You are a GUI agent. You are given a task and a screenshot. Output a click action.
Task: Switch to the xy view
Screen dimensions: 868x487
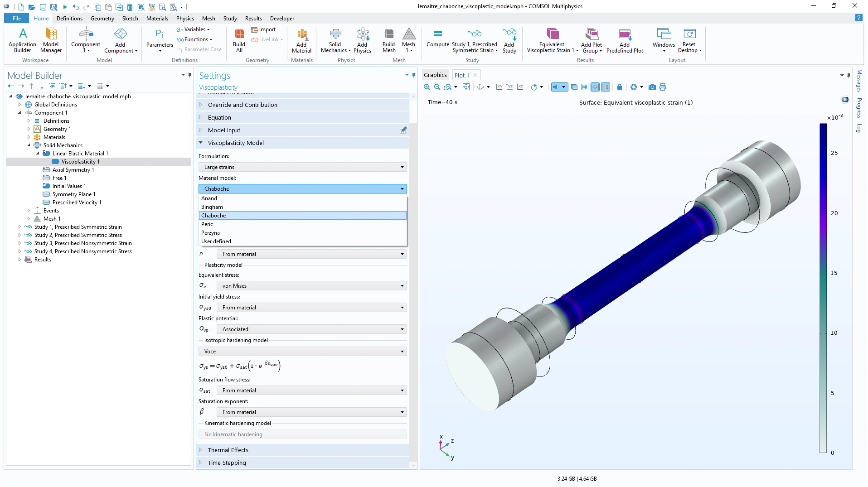tap(499, 87)
